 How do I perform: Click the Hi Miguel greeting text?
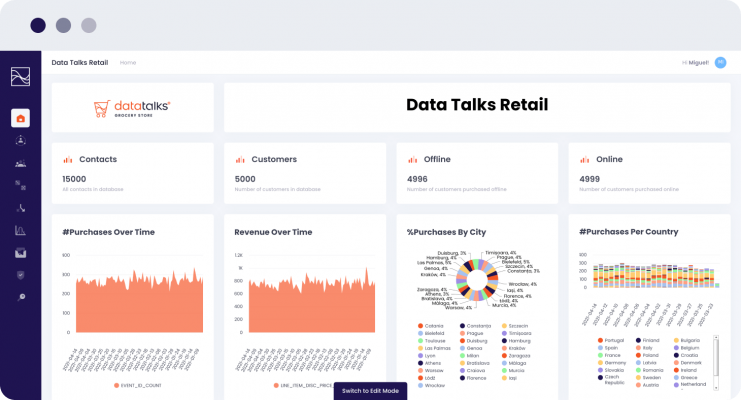[695, 62]
